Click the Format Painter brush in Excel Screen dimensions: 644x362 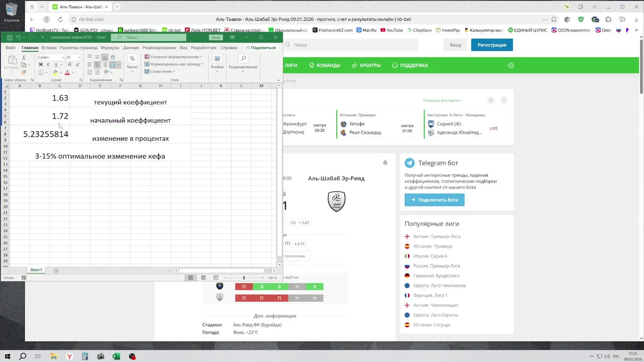coord(24,72)
